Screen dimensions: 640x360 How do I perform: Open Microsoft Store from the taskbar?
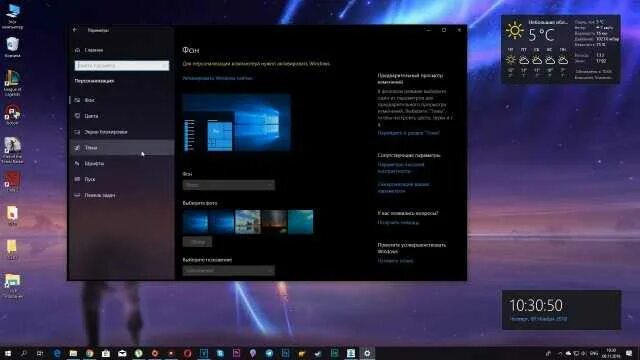106,353
